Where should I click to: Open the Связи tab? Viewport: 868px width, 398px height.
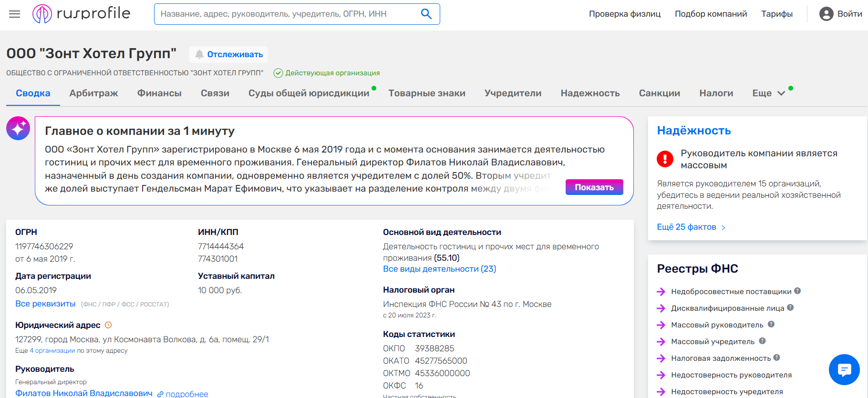[x=215, y=93]
